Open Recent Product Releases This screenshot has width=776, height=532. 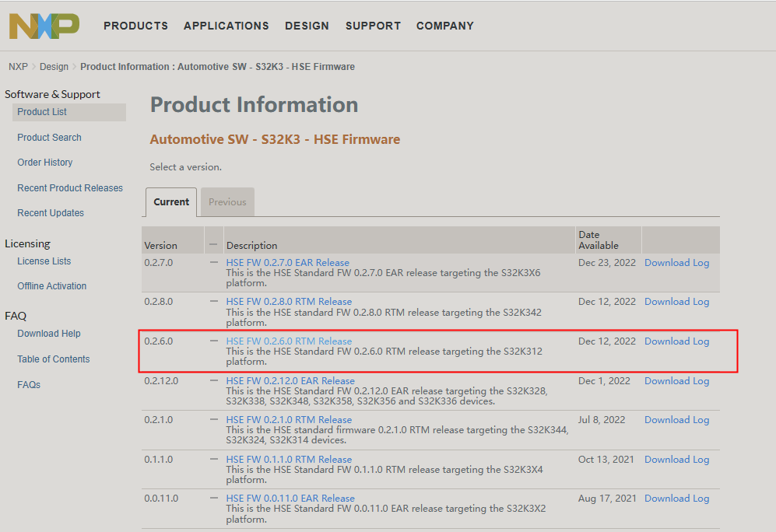70,187
